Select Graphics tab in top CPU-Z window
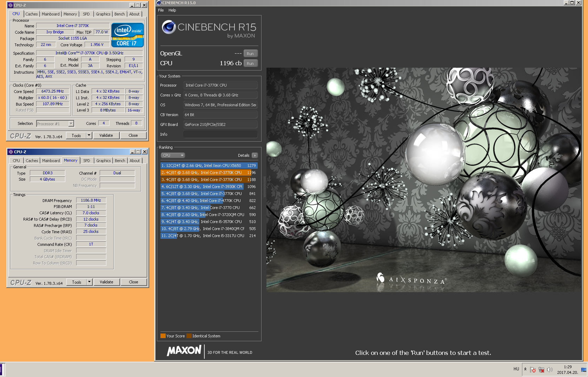Screen dimensions: 588x377 click(x=103, y=14)
